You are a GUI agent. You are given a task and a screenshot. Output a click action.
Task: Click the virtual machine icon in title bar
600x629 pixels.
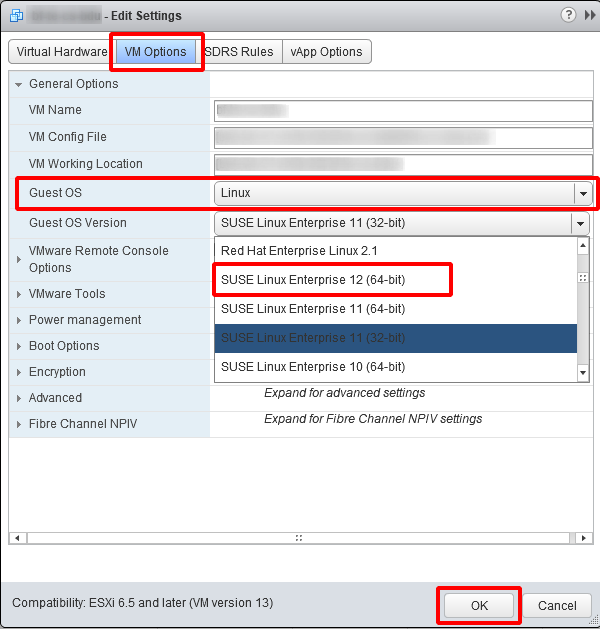pos(16,16)
